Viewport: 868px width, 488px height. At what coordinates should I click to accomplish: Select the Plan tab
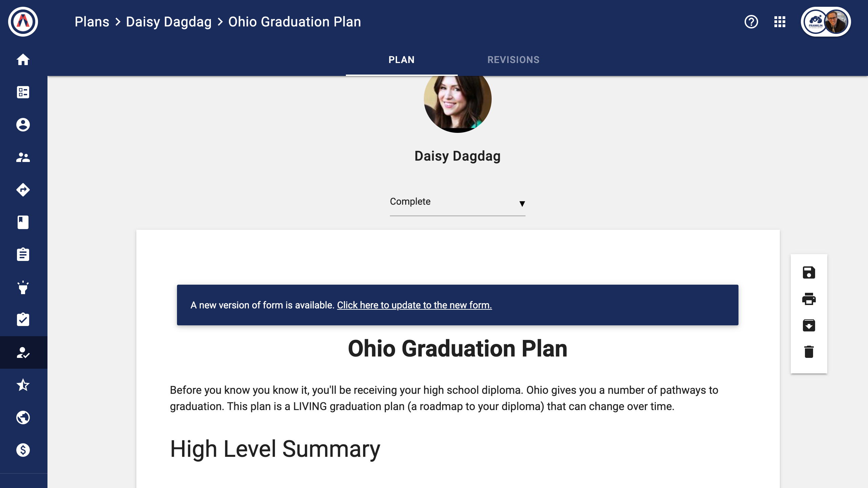coord(401,60)
